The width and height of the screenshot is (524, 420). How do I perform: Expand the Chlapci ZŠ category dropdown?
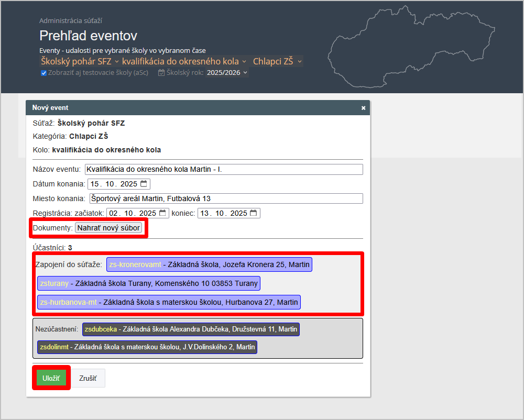coord(277,61)
